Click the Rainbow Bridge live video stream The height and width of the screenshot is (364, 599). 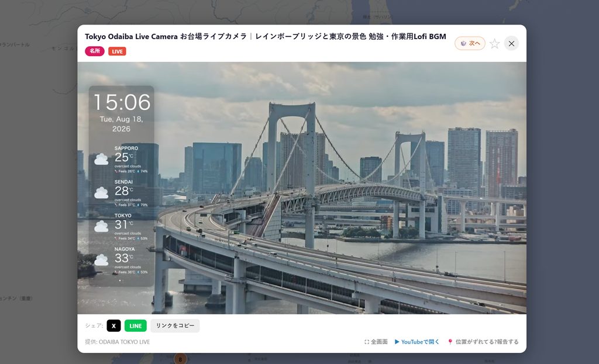(302, 188)
